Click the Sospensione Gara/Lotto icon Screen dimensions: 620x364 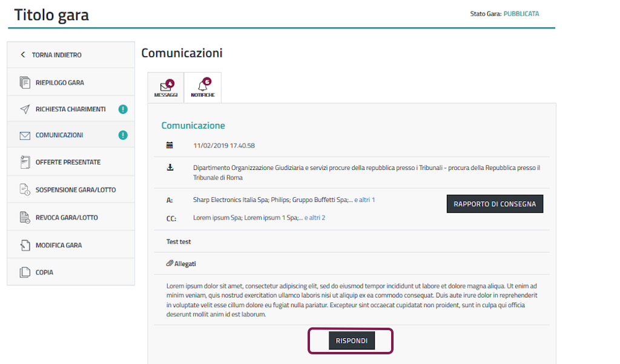tap(25, 190)
